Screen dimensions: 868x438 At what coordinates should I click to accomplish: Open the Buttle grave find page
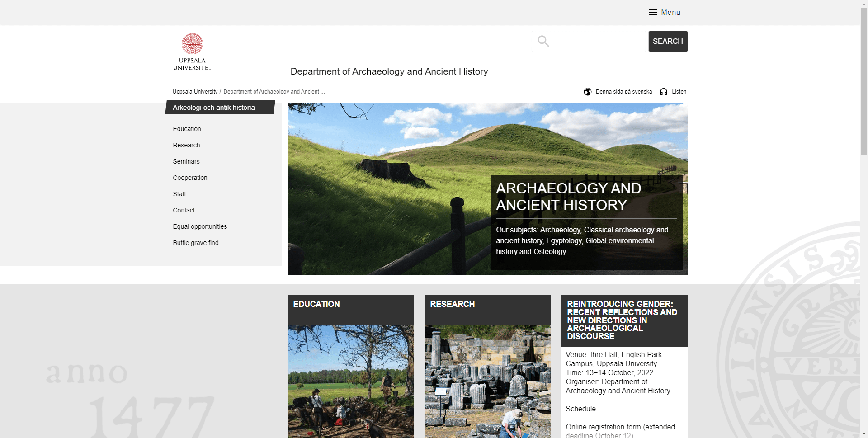[x=195, y=243]
